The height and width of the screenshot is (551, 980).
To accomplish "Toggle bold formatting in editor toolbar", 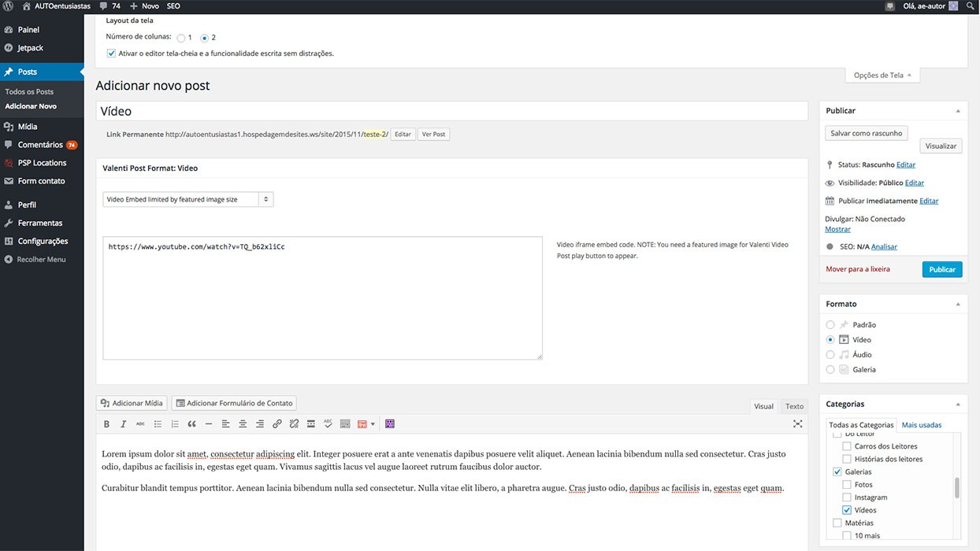I will click(x=107, y=424).
